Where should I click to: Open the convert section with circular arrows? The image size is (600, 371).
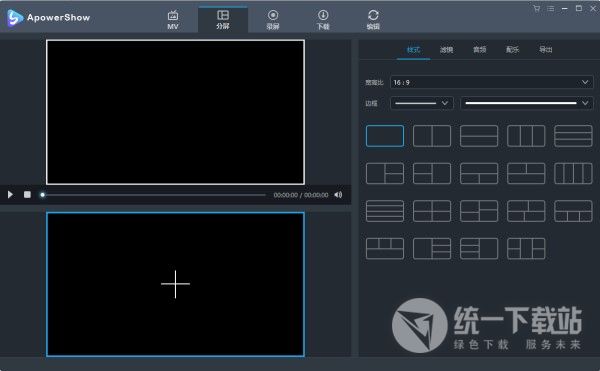(x=373, y=20)
